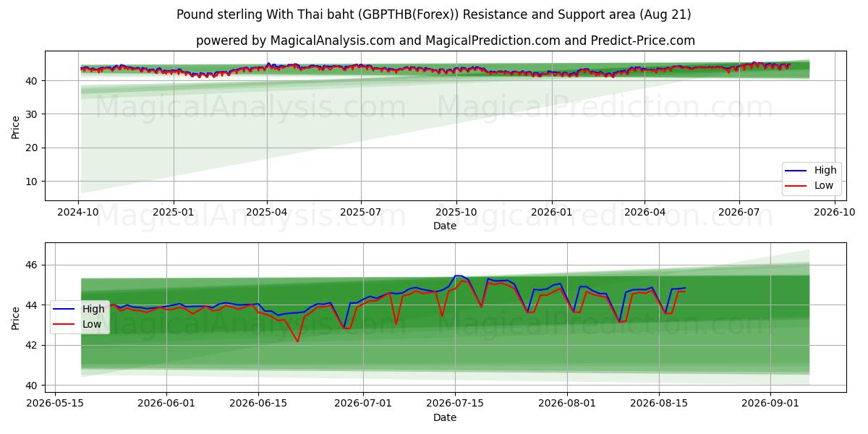Click the 'Date' axis label under the lower chart
Image resolution: width=868 pixels, height=434 pixels.
445,417
